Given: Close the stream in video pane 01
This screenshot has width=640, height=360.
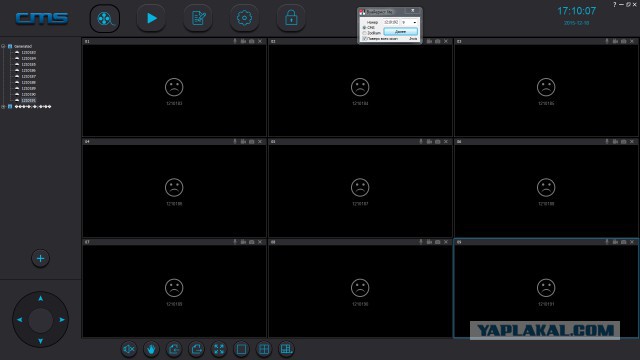Looking at the screenshot, I should [260, 41].
